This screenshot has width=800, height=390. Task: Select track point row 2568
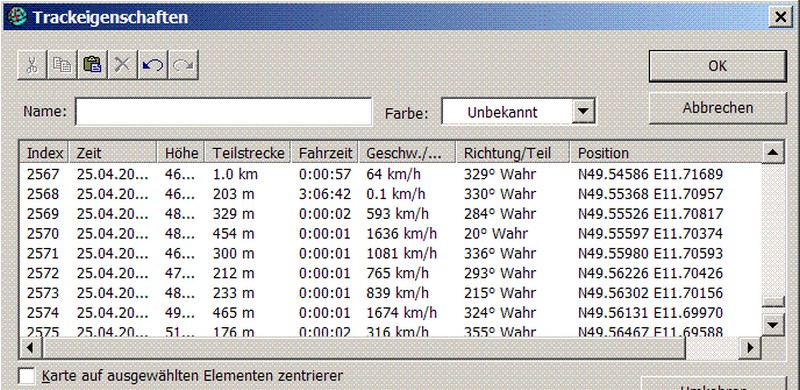click(391, 194)
